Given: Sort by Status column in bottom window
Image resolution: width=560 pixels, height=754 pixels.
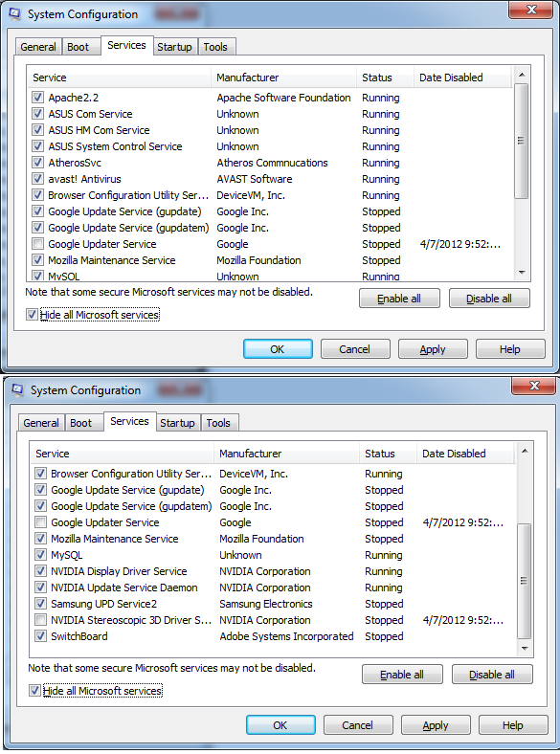Looking at the screenshot, I should pyautogui.click(x=388, y=454).
